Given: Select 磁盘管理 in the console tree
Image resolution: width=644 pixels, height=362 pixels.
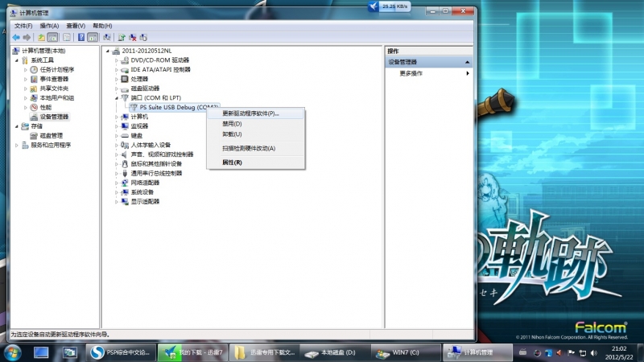Looking at the screenshot, I should (51, 136).
